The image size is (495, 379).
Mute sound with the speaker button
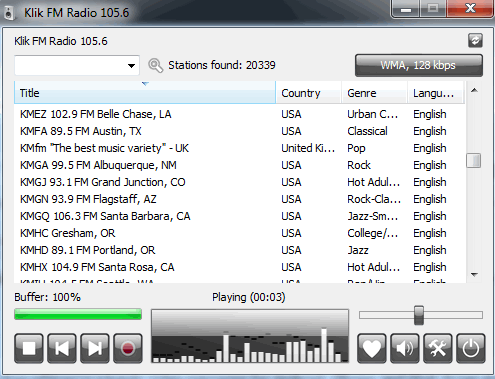point(405,348)
